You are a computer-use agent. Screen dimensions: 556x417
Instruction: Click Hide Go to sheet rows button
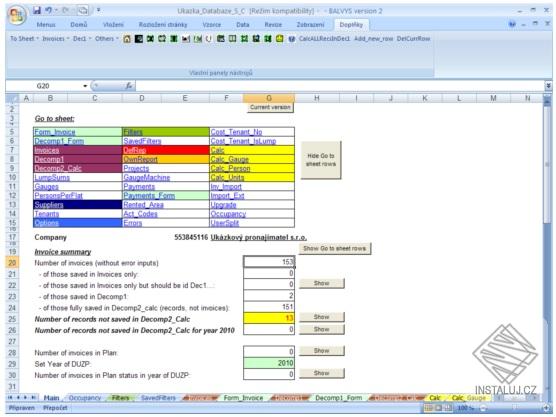tap(321, 160)
